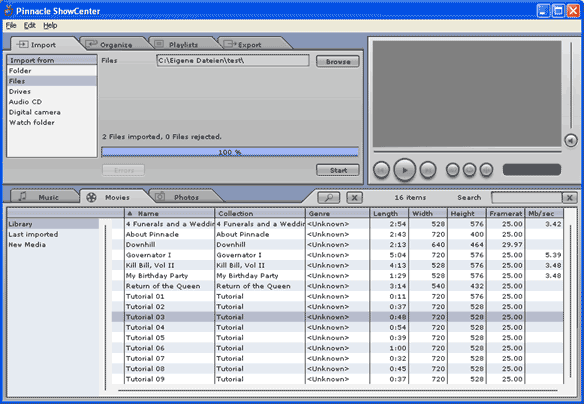Minimize the Pinnacle ShowCenter window
This screenshot has width=584, height=404.
coord(543,11)
